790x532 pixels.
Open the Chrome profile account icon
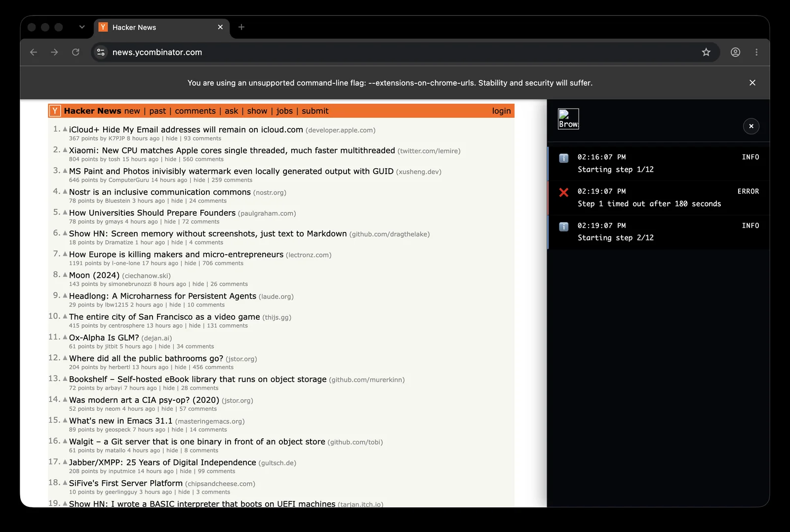coord(735,52)
